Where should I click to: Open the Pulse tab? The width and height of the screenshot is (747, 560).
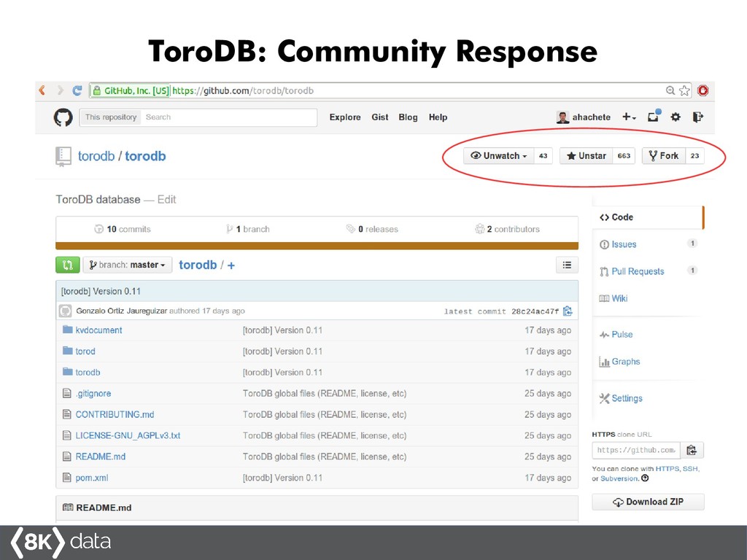pos(616,334)
